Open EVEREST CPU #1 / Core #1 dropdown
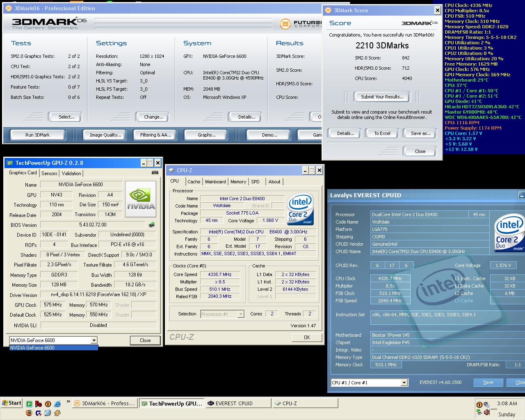This screenshot has width=525, height=420. (404, 383)
